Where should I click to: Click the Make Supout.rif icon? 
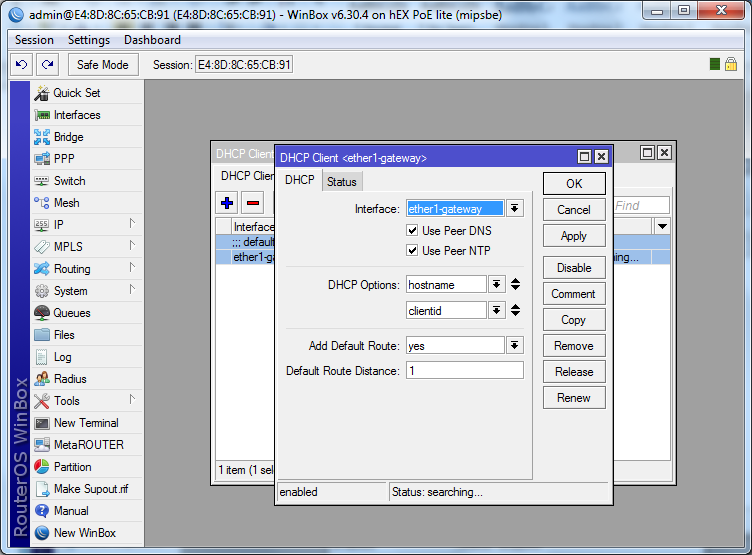click(42, 489)
